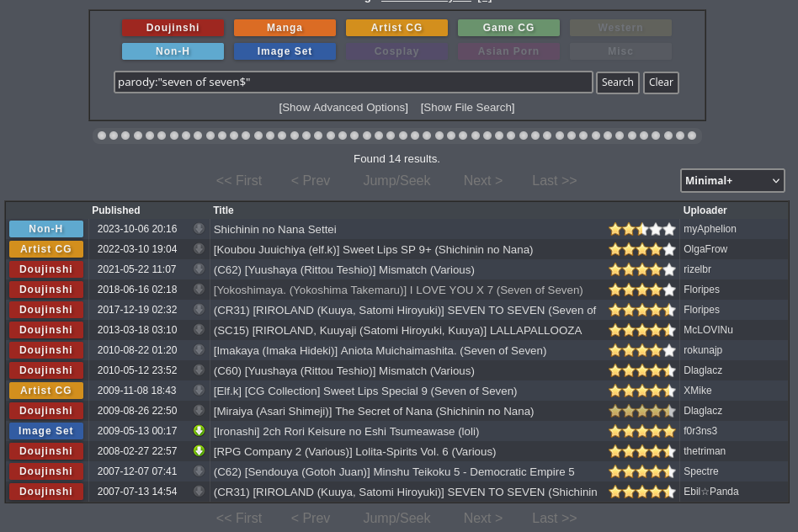The image size is (798, 532).
Task: Open gallery LALLAPALLOOZA by RIROLAND
Action: click(397, 331)
